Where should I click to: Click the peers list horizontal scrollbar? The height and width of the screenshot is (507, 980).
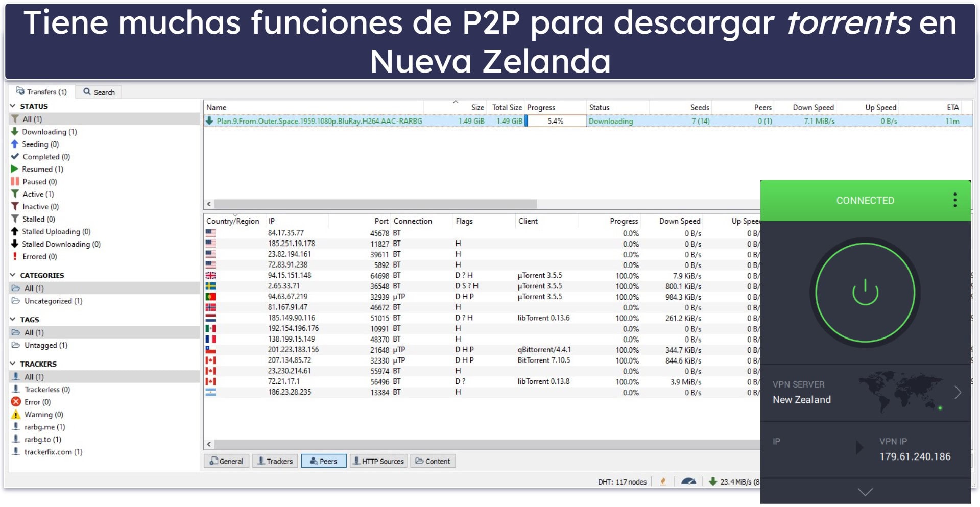point(487,444)
